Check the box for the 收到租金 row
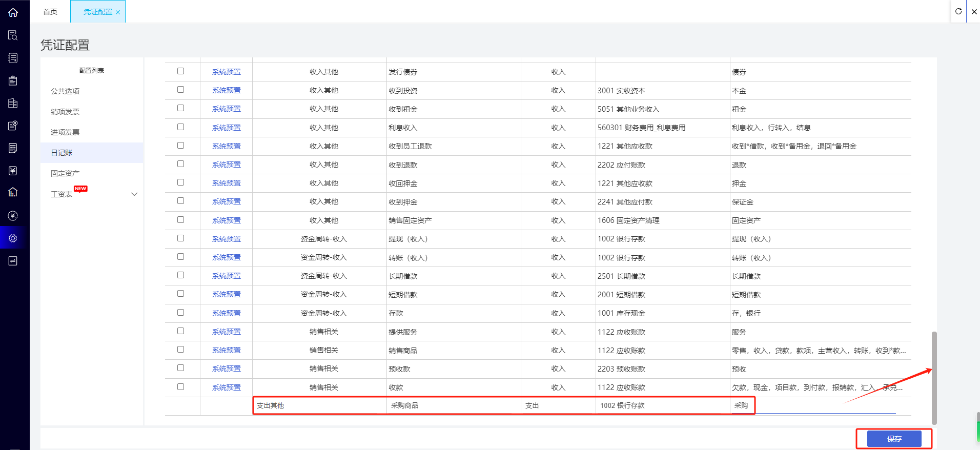 pyautogui.click(x=180, y=108)
